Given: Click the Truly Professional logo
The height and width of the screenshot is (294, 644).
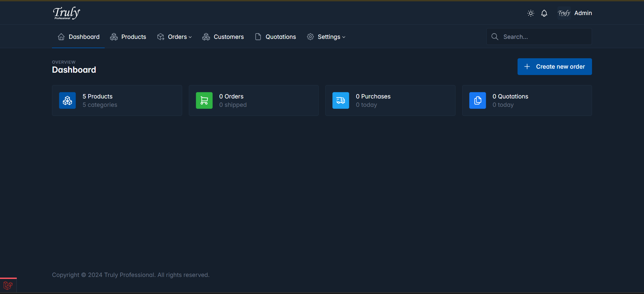Looking at the screenshot, I should click(66, 13).
